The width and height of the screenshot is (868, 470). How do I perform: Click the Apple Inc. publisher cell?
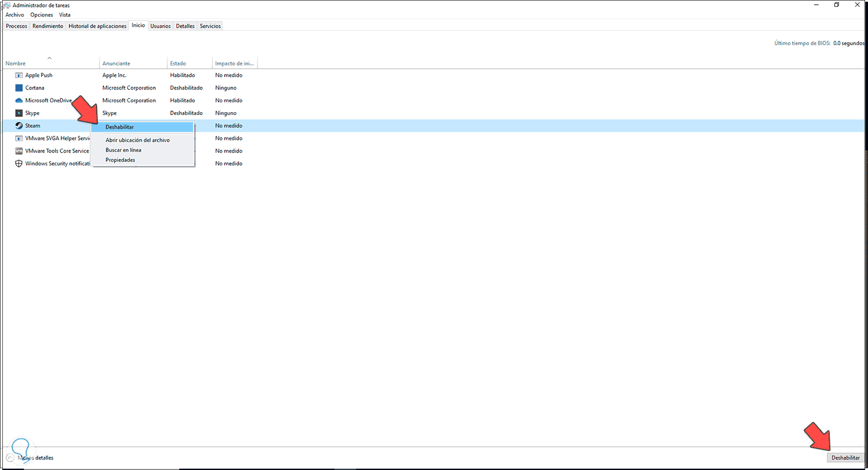coord(115,75)
